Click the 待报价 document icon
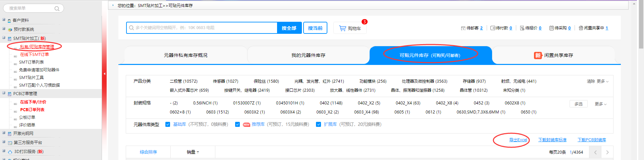This screenshot has width=644, height=160. click(x=522, y=28)
